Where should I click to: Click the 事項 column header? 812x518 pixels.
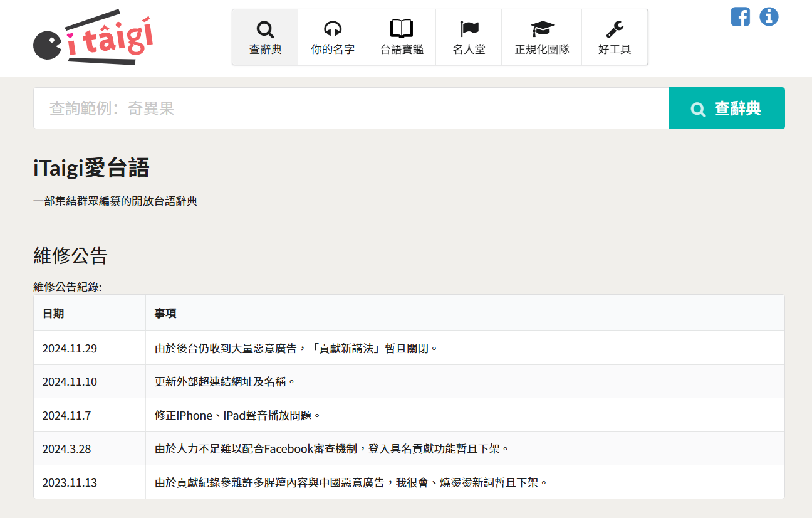pos(165,314)
